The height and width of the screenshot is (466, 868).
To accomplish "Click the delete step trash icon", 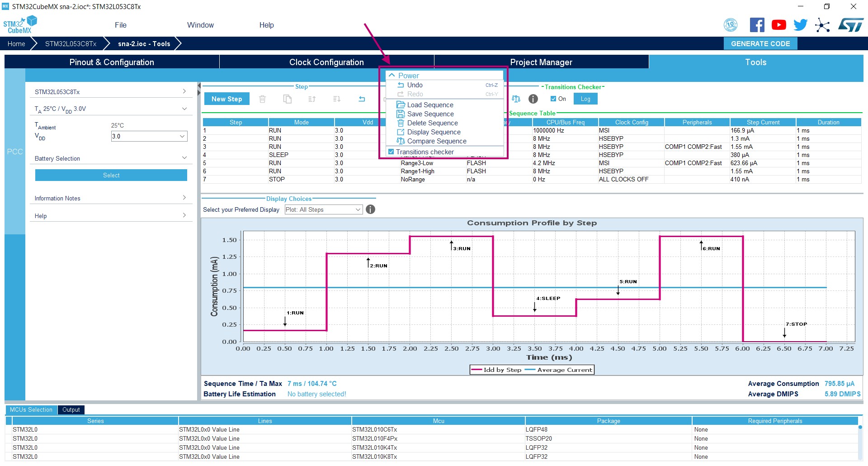I will [262, 99].
